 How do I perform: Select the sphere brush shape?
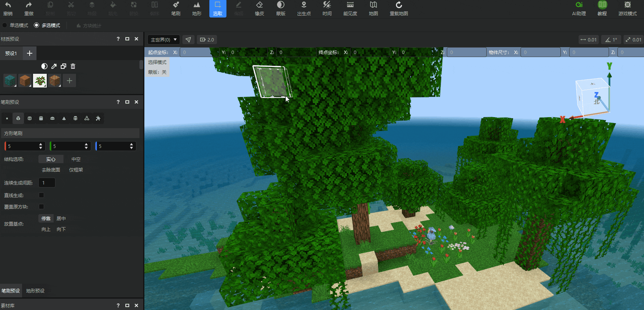30,118
